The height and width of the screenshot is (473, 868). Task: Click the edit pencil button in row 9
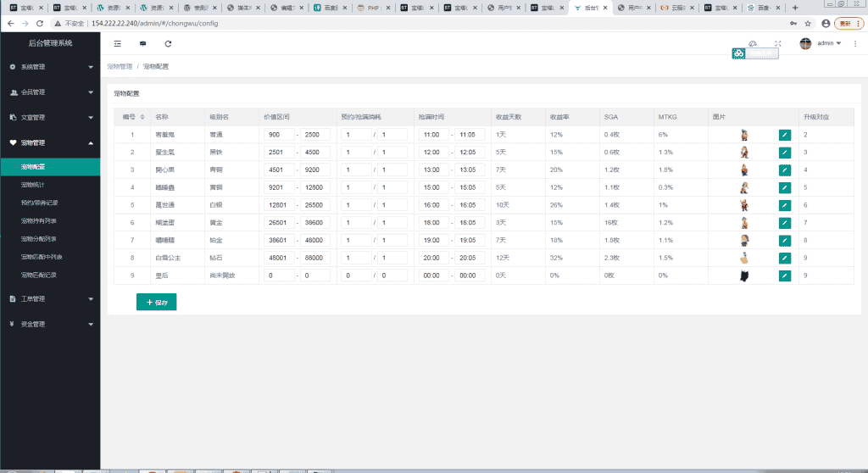click(784, 275)
